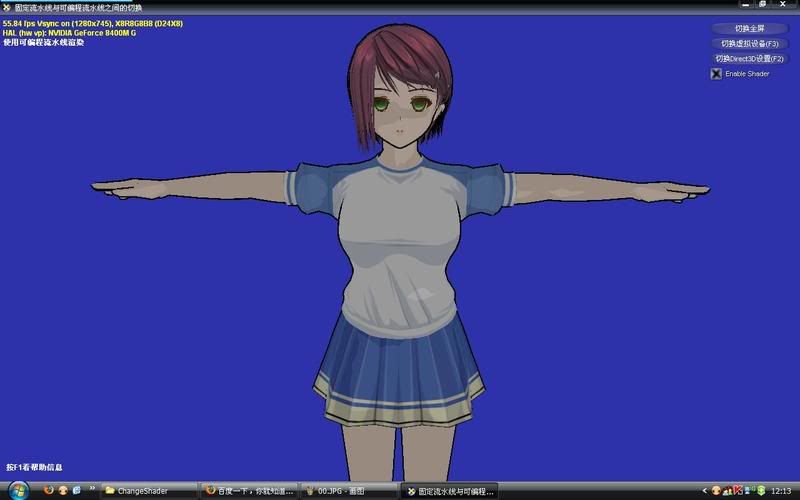The height and width of the screenshot is (500, 800).
Task: Click the 切换虚拟设备(F3) button
Action: coord(749,44)
